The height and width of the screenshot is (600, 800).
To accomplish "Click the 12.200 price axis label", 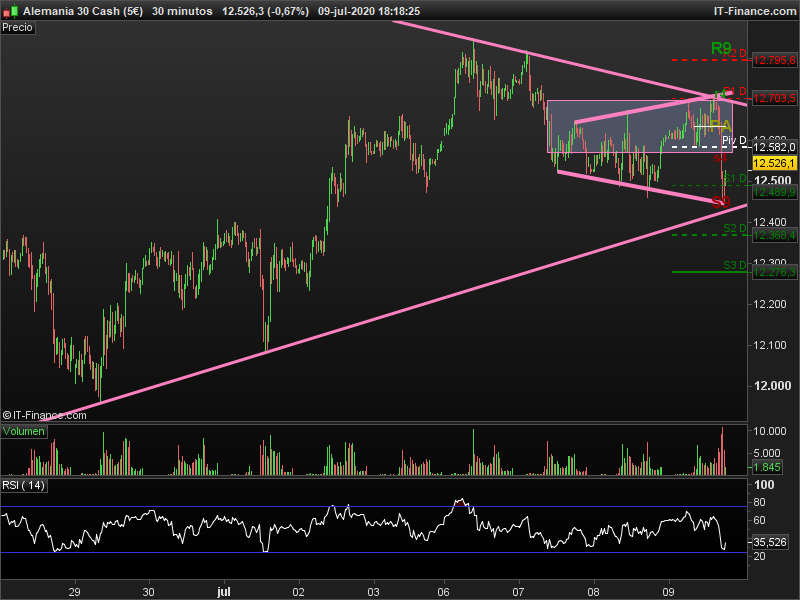I will coord(770,304).
